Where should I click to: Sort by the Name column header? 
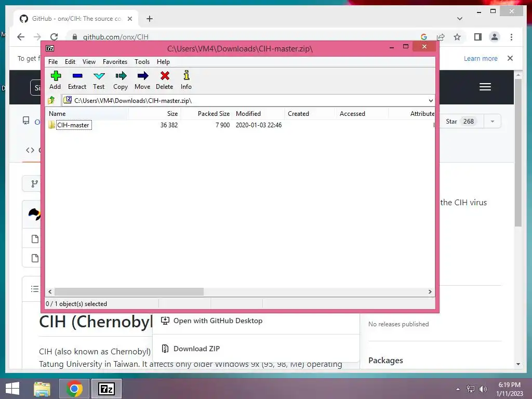[87, 114]
